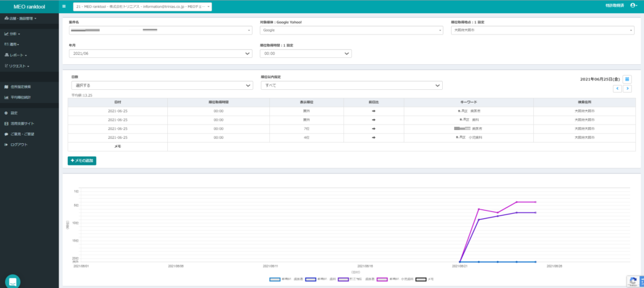The height and width of the screenshot is (288, 644).
Task: Open the 対象媒体 Google dropdown
Action: (x=352, y=30)
